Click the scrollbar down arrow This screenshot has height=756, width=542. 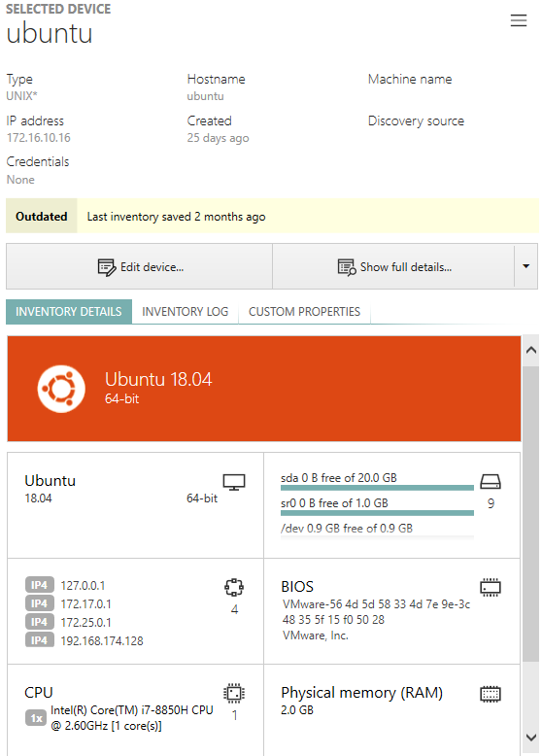tap(531, 738)
